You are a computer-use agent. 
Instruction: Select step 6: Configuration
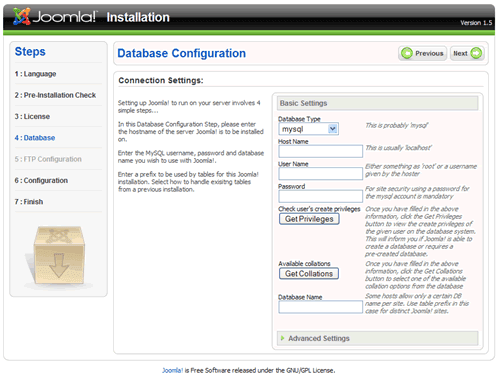[41, 180]
